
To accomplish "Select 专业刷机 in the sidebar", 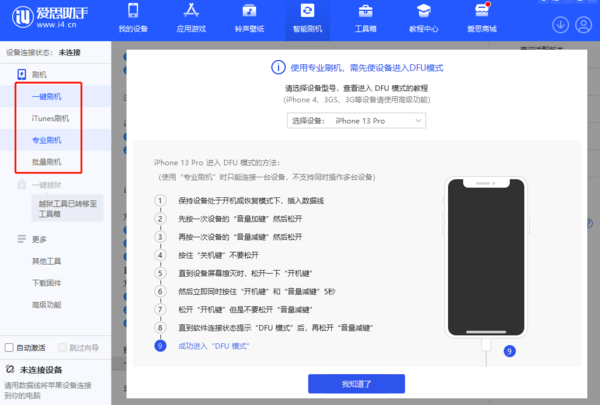I will click(47, 140).
